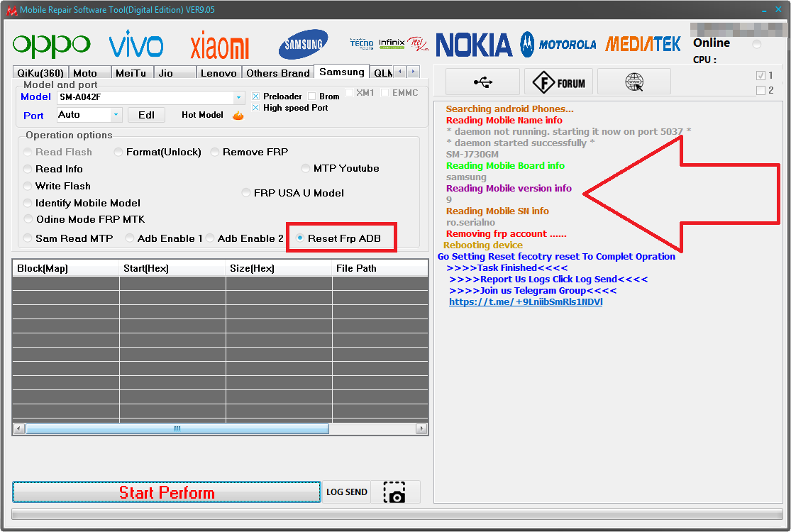The width and height of the screenshot is (791, 532).
Task: Switch to the Lenovo tab
Action: 219,72
